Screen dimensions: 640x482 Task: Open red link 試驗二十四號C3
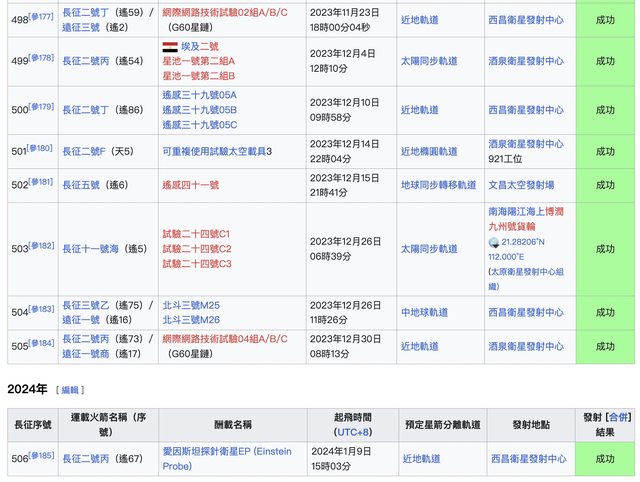click(x=197, y=264)
